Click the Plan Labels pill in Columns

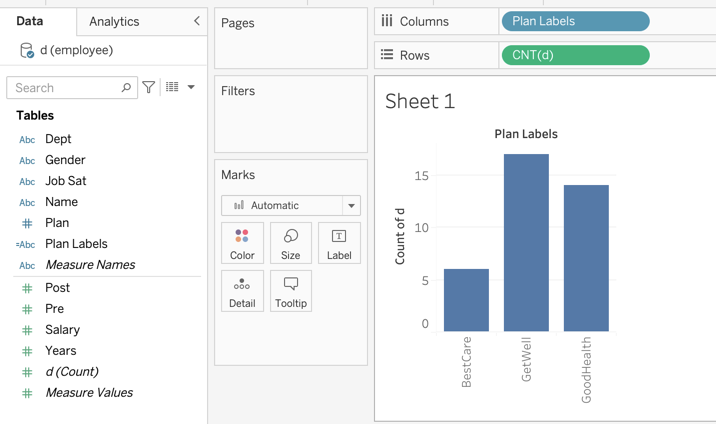575,21
